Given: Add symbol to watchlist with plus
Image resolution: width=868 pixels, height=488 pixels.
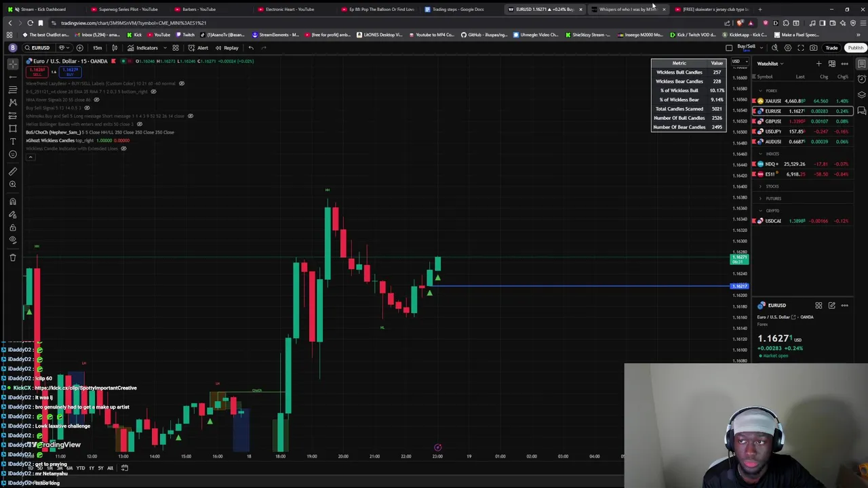Looking at the screenshot, I should click(x=818, y=64).
